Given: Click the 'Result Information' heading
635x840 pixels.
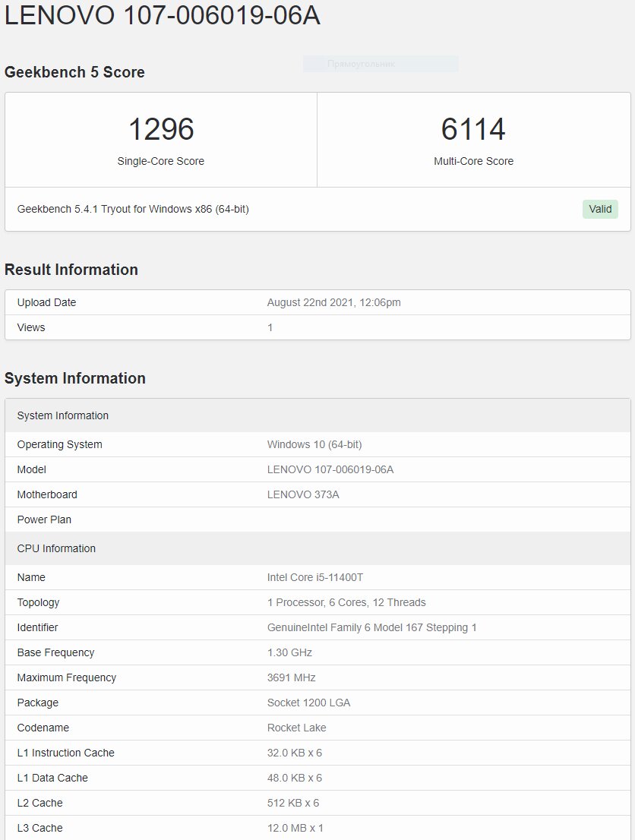Looking at the screenshot, I should pyautogui.click(x=71, y=270).
